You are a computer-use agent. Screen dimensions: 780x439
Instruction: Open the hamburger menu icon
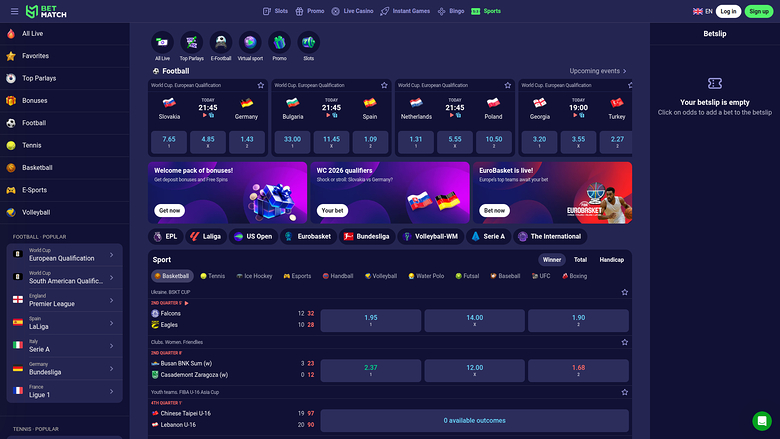(14, 11)
